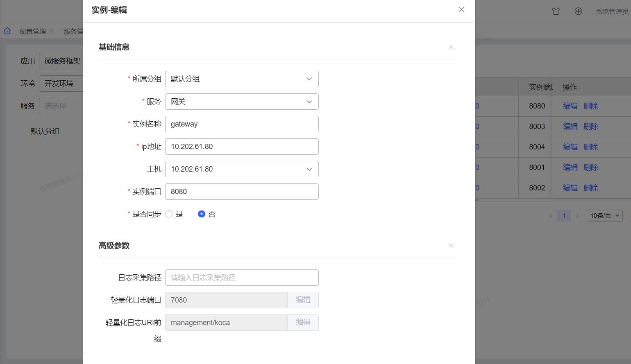Click 编辑 beside management/koca prefix
Screen dimensions: 631x364
point(303,323)
